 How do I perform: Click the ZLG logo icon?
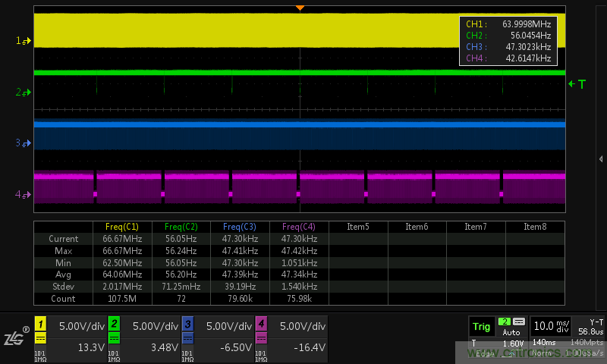15,337
